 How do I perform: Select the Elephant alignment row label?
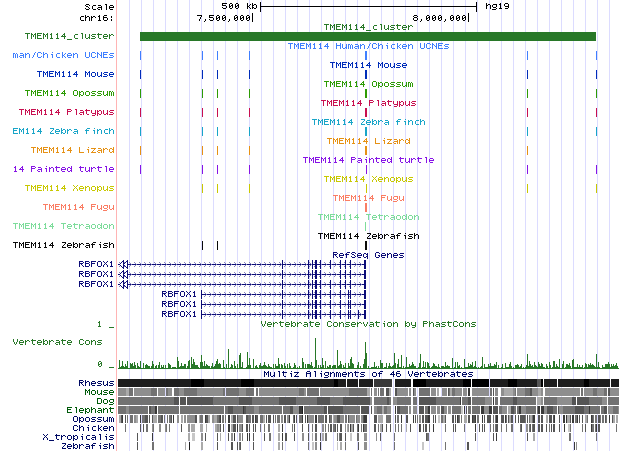tap(92, 410)
